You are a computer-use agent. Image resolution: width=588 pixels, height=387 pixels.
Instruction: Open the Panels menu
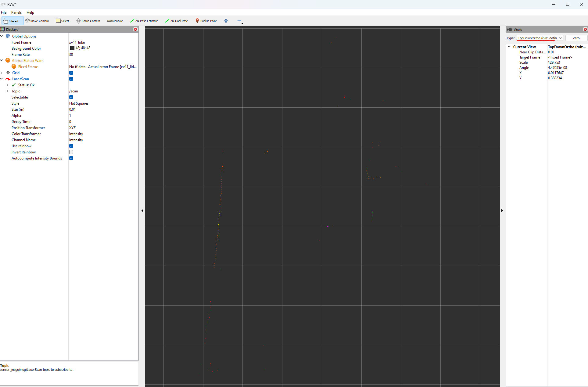pyautogui.click(x=16, y=13)
